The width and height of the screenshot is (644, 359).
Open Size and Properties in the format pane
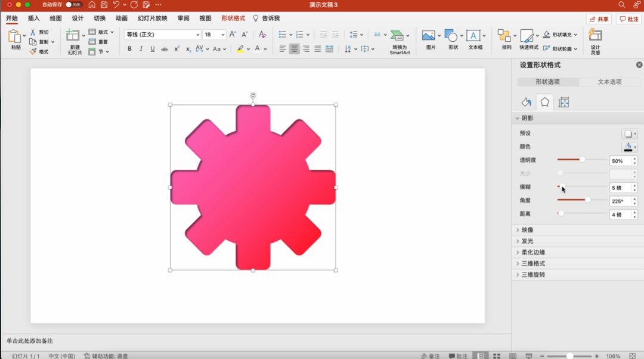click(563, 103)
